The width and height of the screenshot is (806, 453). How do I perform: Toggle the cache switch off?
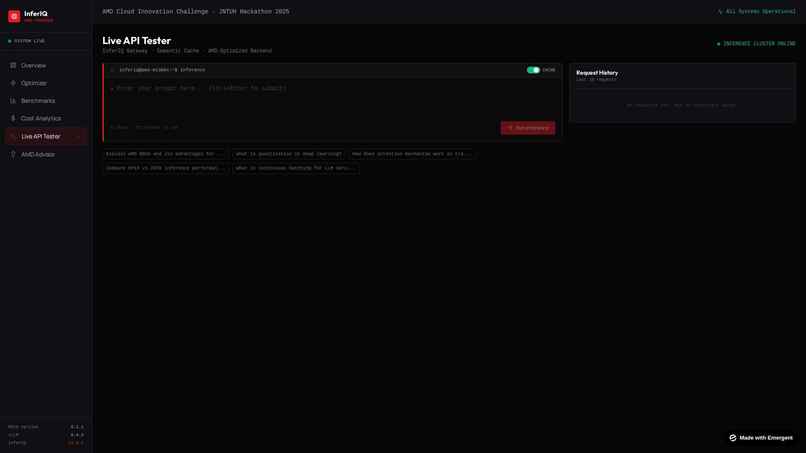coord(533,70)
